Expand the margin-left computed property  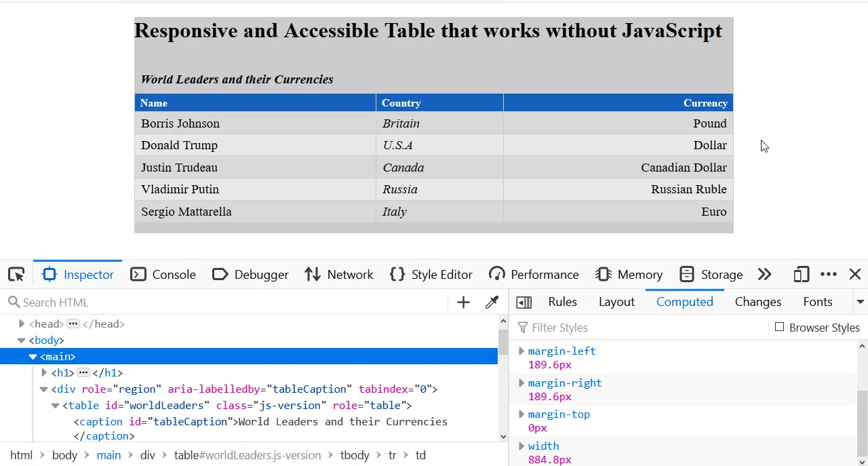pyautogui.click(x=521, y=351)
